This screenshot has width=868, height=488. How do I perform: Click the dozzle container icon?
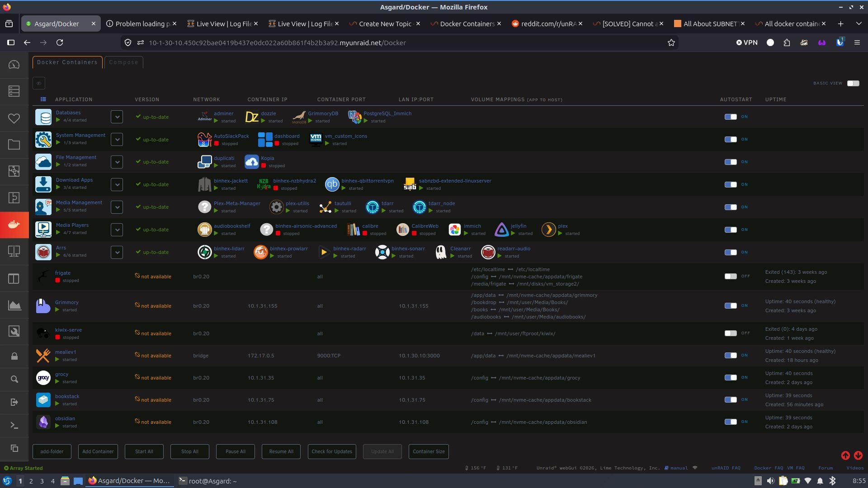(252, 117)
